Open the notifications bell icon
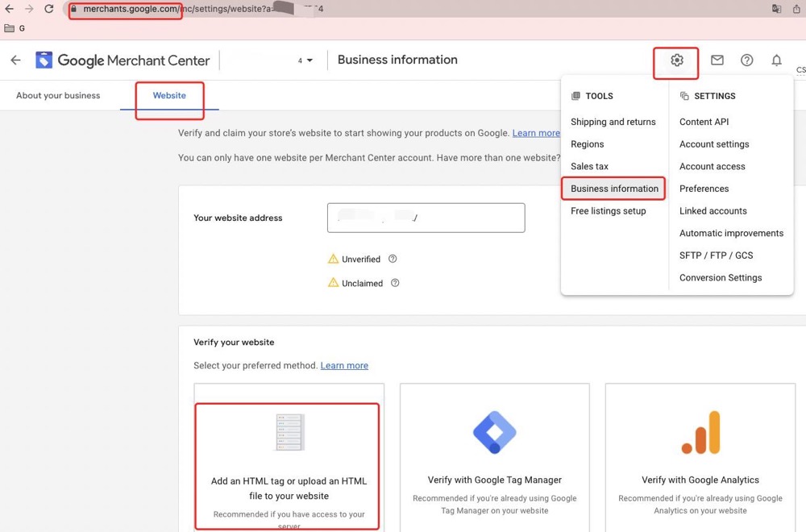The image size is (806, 532). (776, 60)
